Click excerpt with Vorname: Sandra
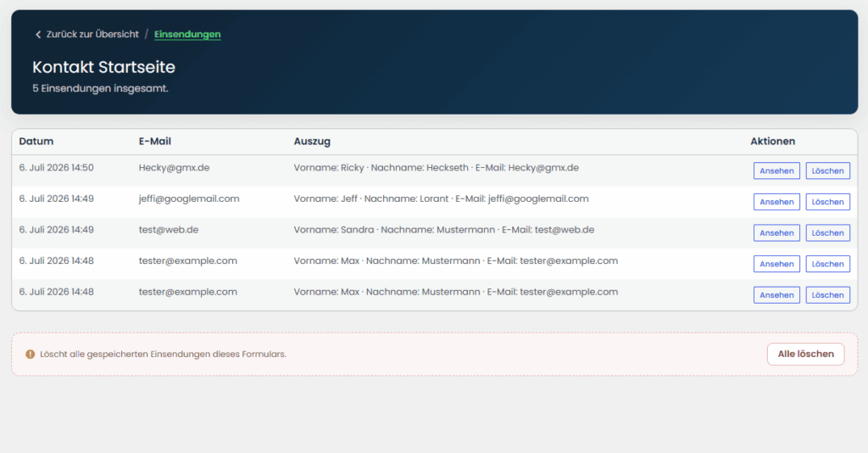 443,230
